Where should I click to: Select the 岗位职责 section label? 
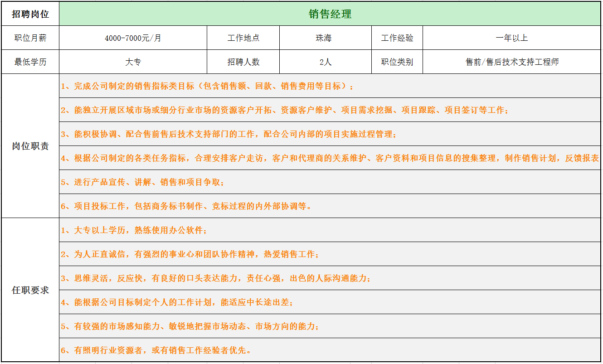[30, 146]
